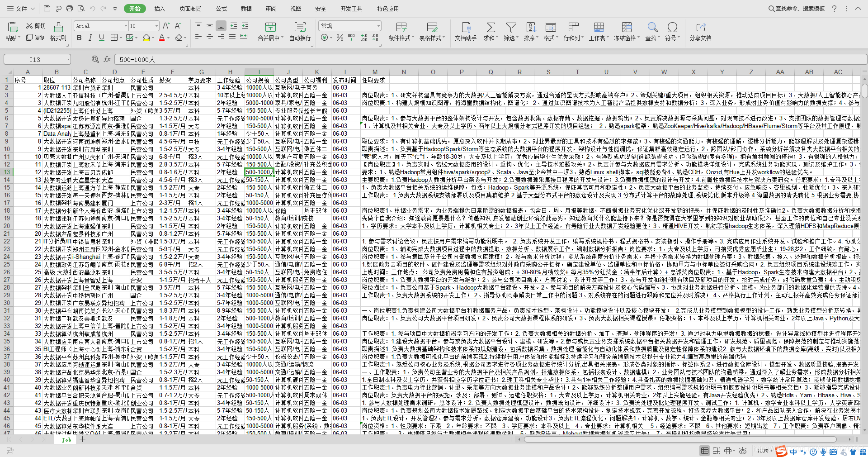The width and height of the screenshot is (868, 457).
Task: Click the Conditional Formatting (条件格式) icon
Action: tap(401, 27)
